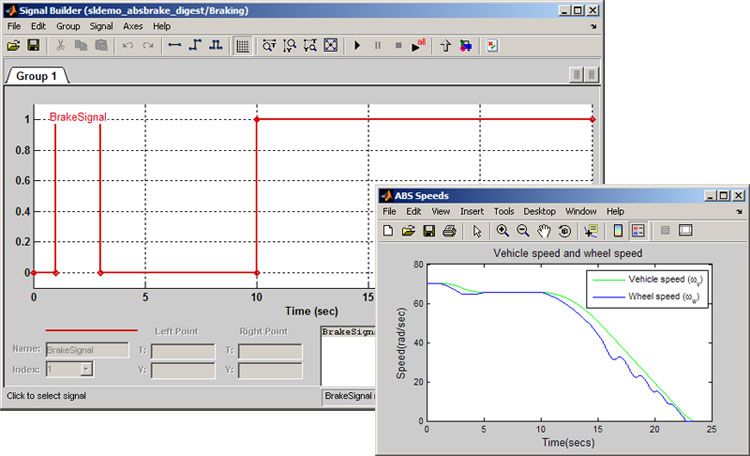Open the Axes menu in Signal Builder
Screen dimensions: 750x456
point(132,25)
